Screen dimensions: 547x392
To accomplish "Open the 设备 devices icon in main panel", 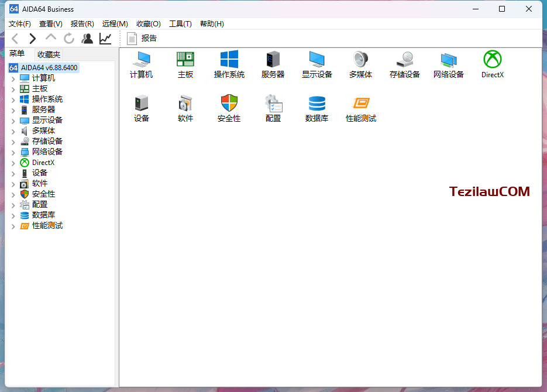I will pos(142,108).
